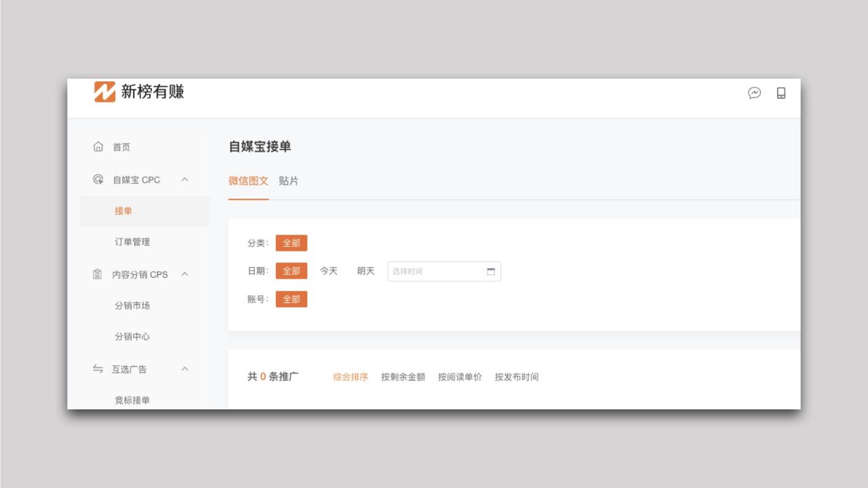Filter date by 明天
This screenshot has width=868, height=488.
pos(366,271)
